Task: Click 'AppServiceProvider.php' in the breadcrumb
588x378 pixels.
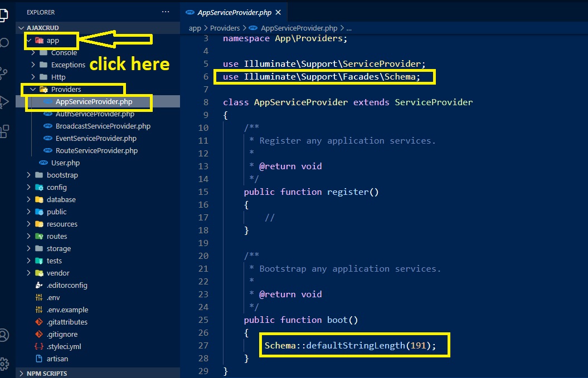Action: 299,28
